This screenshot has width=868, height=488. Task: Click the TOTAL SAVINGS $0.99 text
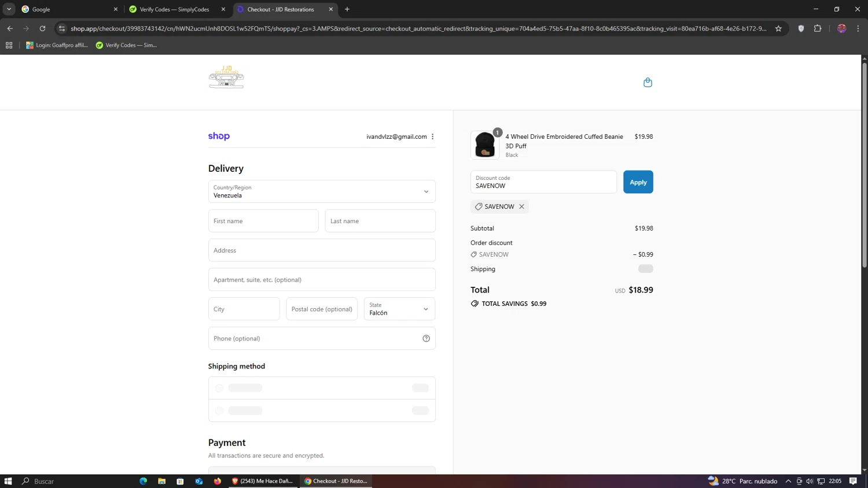(x=514, y=304)
